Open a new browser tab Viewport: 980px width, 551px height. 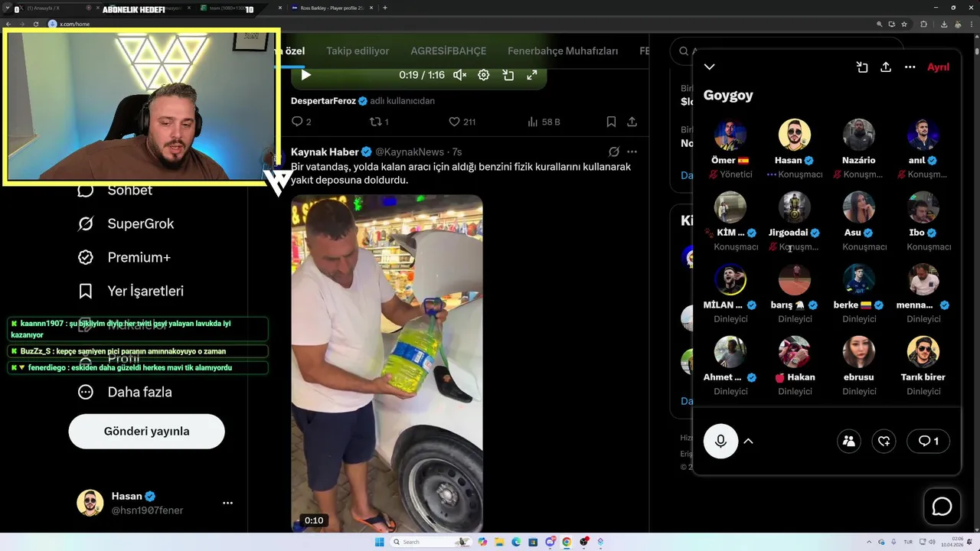pos(384,8)
